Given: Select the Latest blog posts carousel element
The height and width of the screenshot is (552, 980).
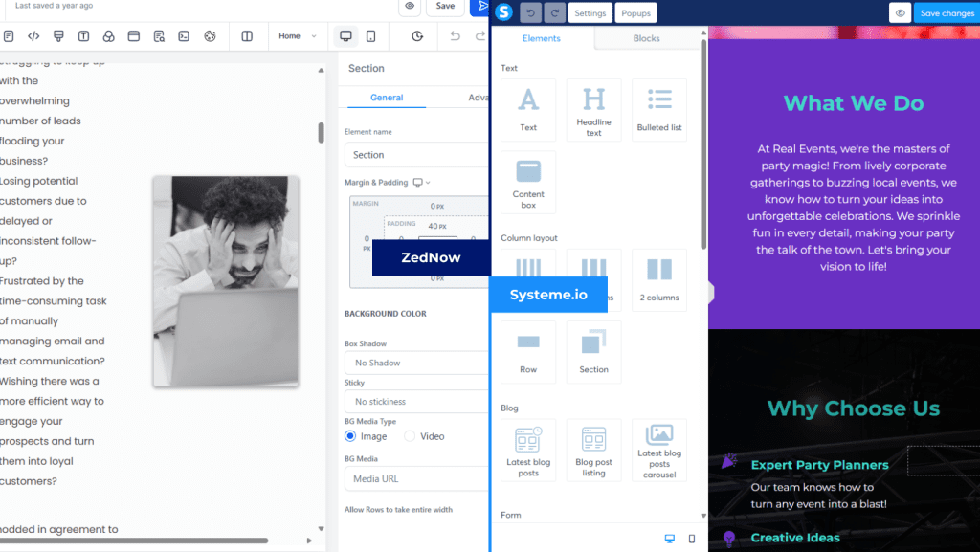Looking at the screenshot, I should coord(658,450).
